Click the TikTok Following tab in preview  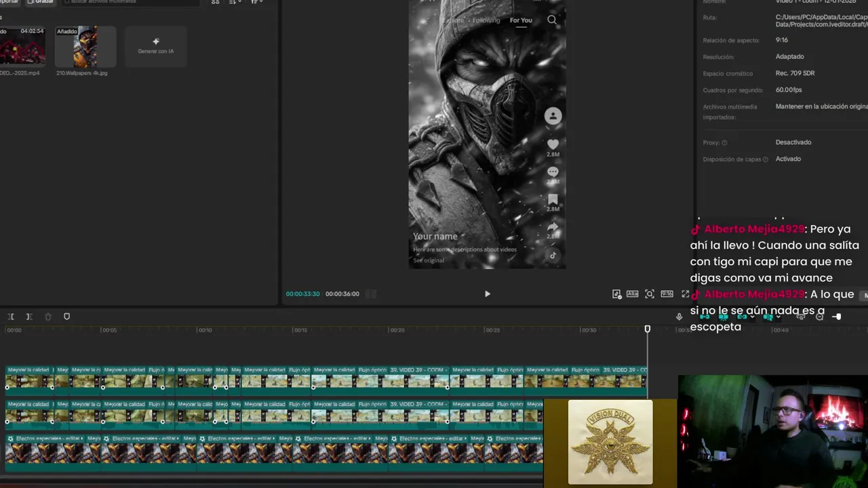coord(486,20)
